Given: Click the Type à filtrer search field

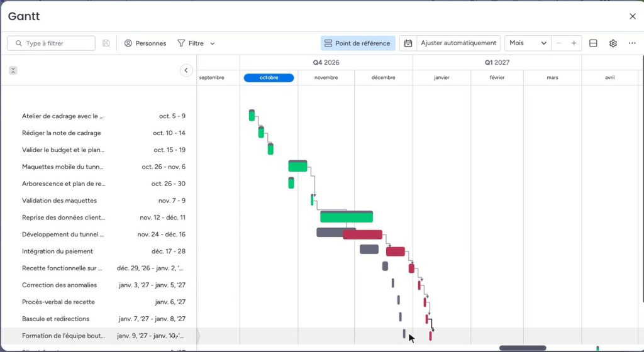Looking at the screenshot, I should click(x=51, y=43).
